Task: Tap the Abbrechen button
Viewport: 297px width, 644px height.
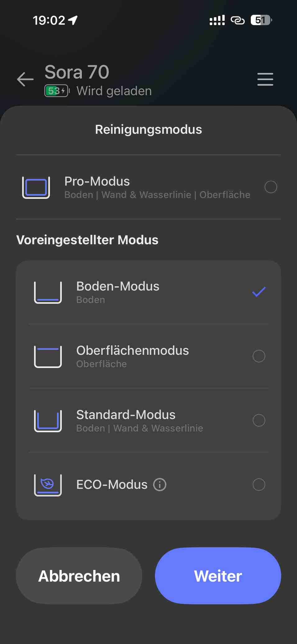Action: click(79, 576)
